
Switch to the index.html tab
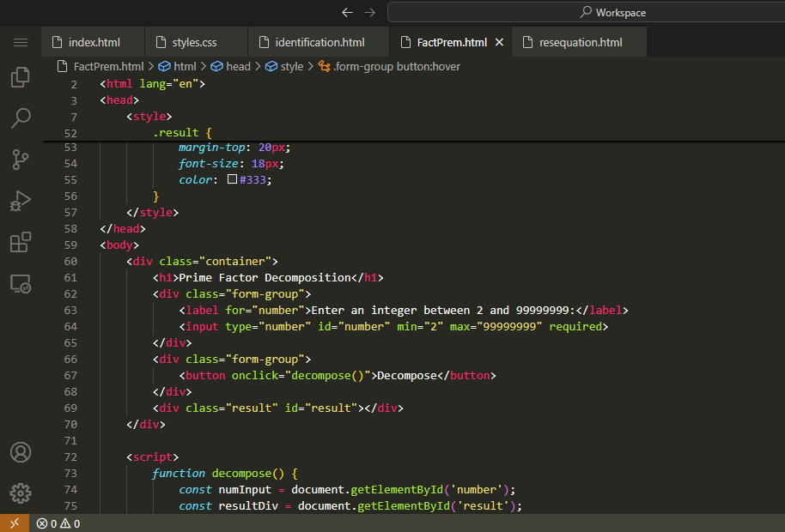(94, 42)
